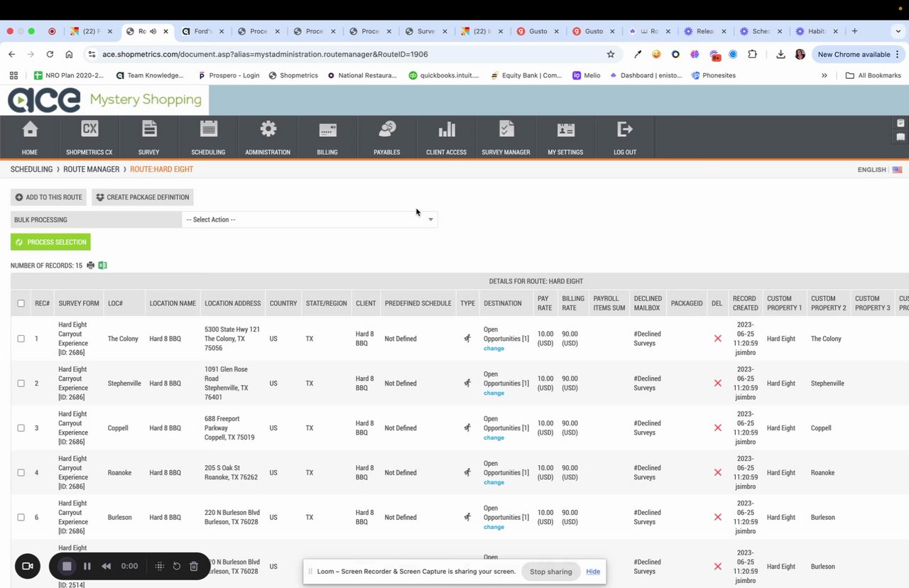
Task: Open Chrome downloads icon
Action: (780, 54)
